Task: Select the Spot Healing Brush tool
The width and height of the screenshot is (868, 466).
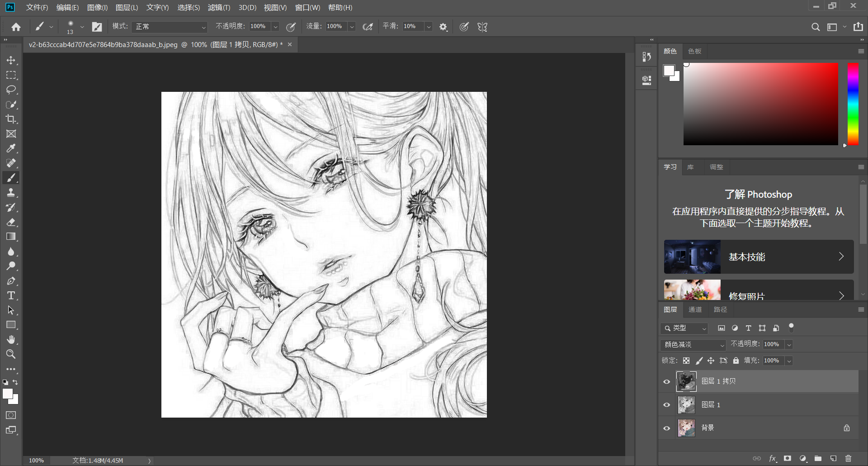Action: (x=11, y=163)
